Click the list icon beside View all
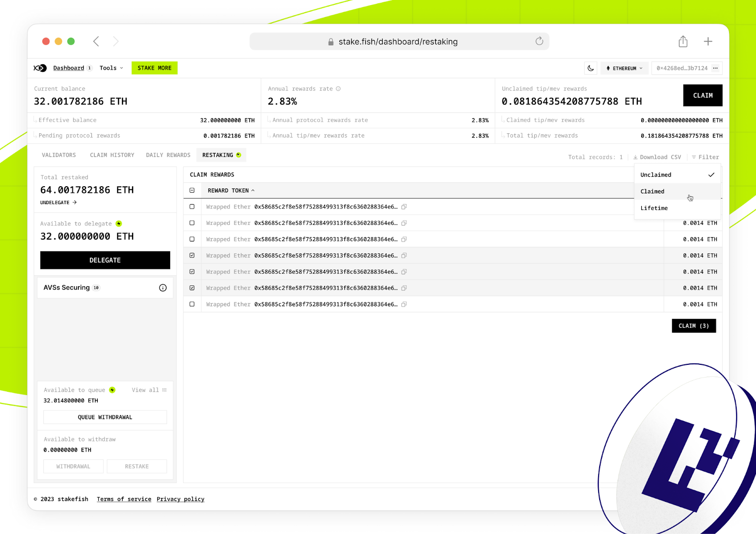The image size is (756, 534). (164, 390)
